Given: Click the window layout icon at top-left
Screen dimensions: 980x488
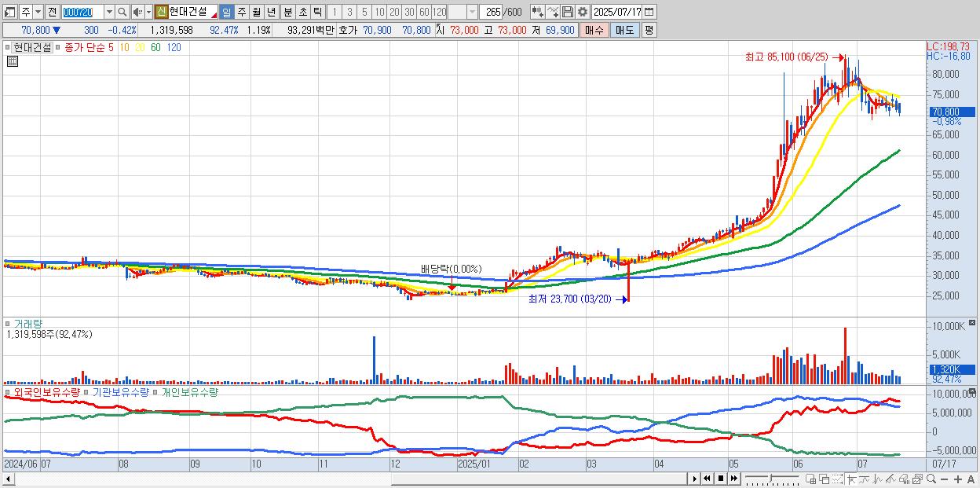Looking at the screenshot, I should (x=10, y=12).
